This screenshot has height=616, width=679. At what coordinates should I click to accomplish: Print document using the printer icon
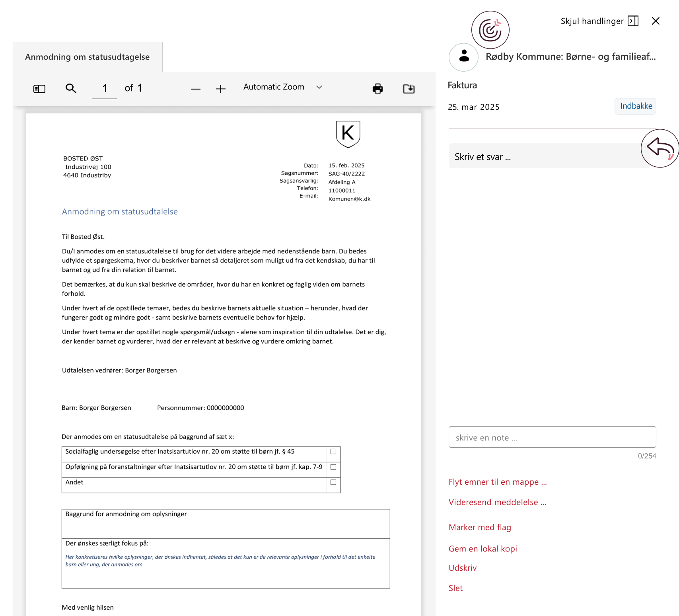pyautogui.click(x=377, y=89)
